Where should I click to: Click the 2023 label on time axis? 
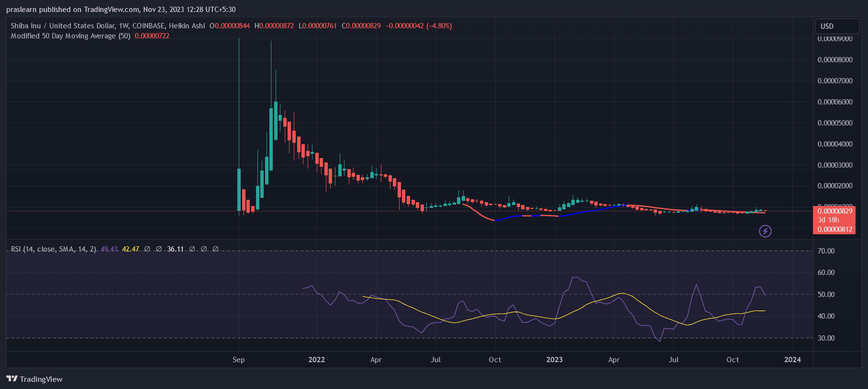coord(554,360)
